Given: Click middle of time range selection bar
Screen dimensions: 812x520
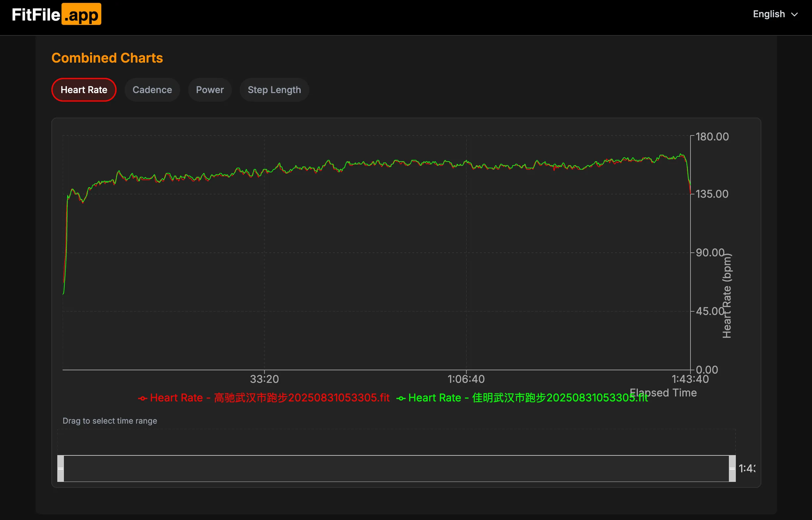Looking at the screenshot, I should point(396,468).
